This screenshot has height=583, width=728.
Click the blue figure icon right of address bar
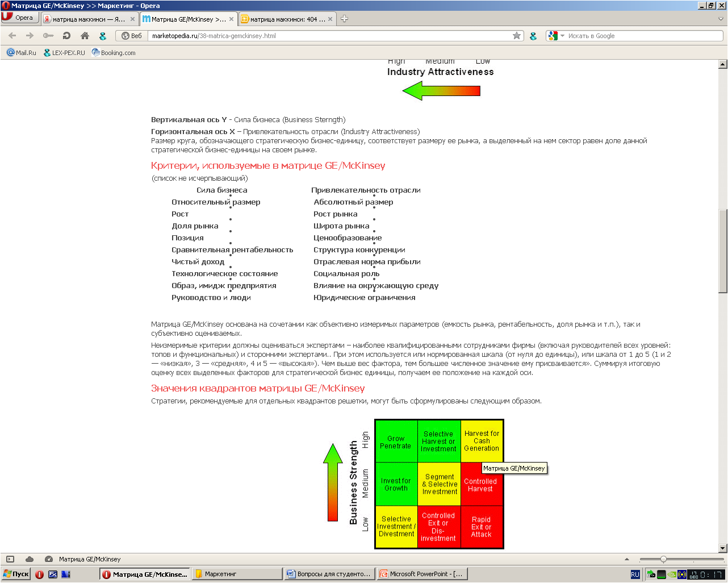[x=533, y=36]
